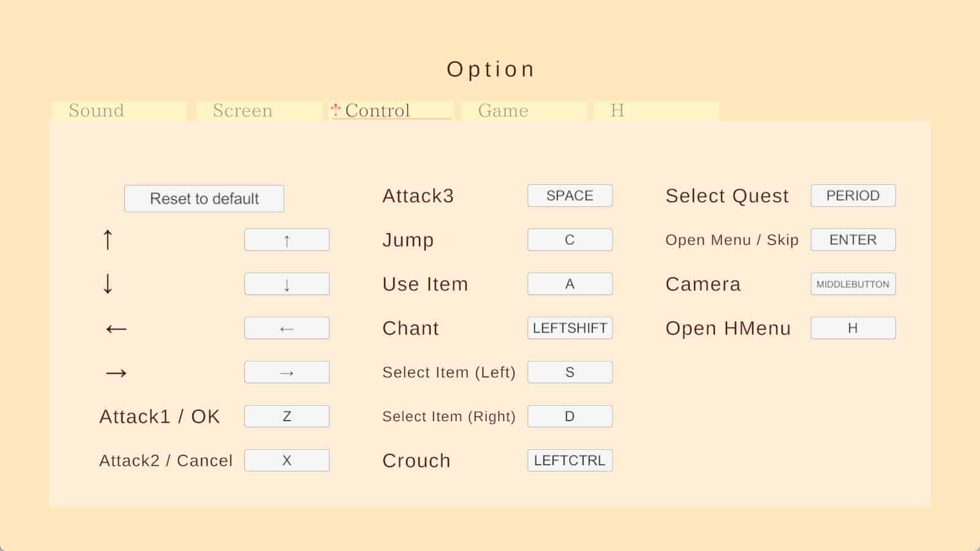Open the Screen tab

258,111
